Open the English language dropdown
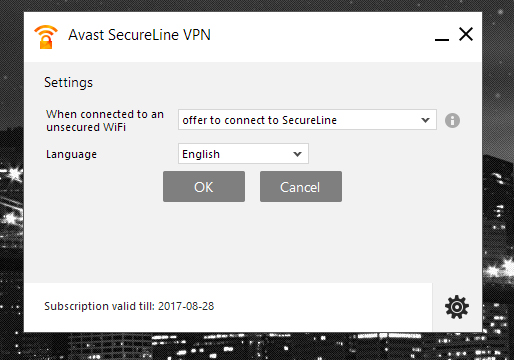 click(x=243, y=154)
